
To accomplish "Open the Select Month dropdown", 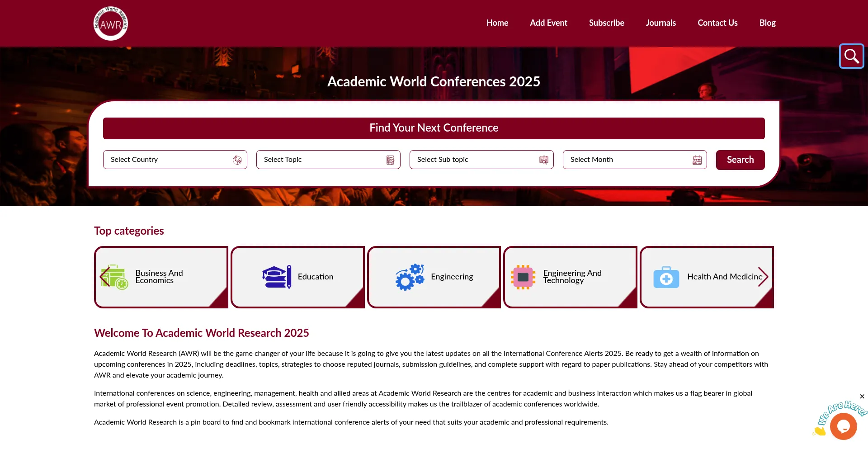I will pyautogui.click(x=635, y=160).
